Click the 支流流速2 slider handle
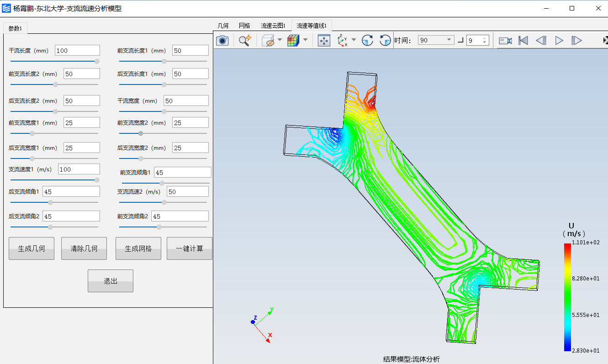 point(164,202)
